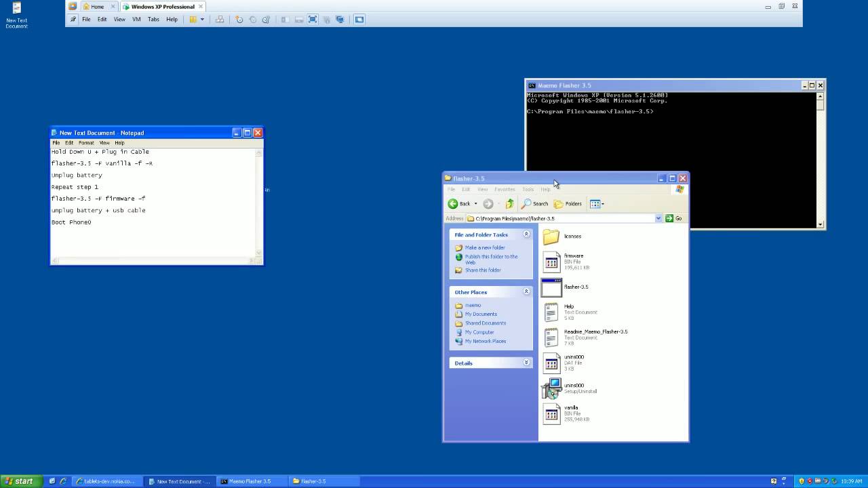
Task: Select the firmware BIN file icon
Action: 551,262
